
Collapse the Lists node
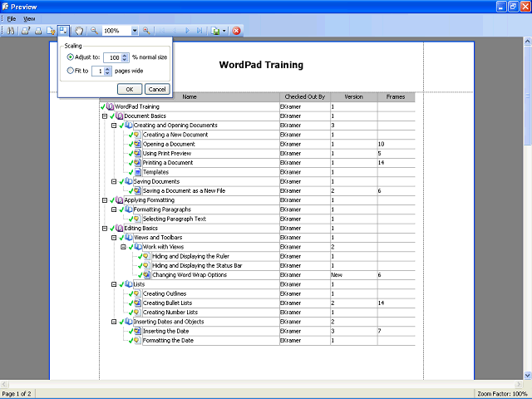click(114, 284)
